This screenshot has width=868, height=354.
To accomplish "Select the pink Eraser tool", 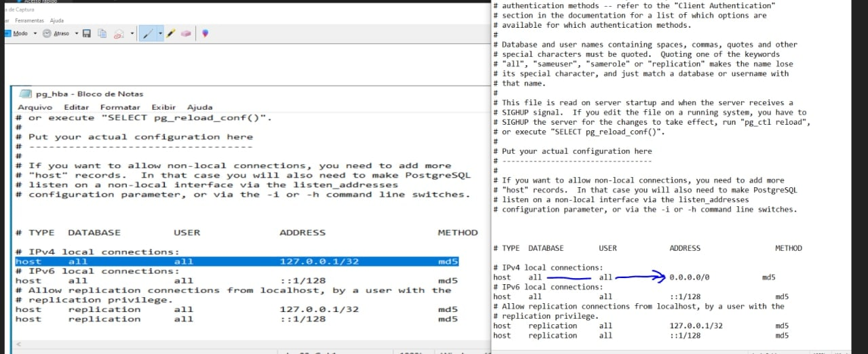I will (186, 33).
